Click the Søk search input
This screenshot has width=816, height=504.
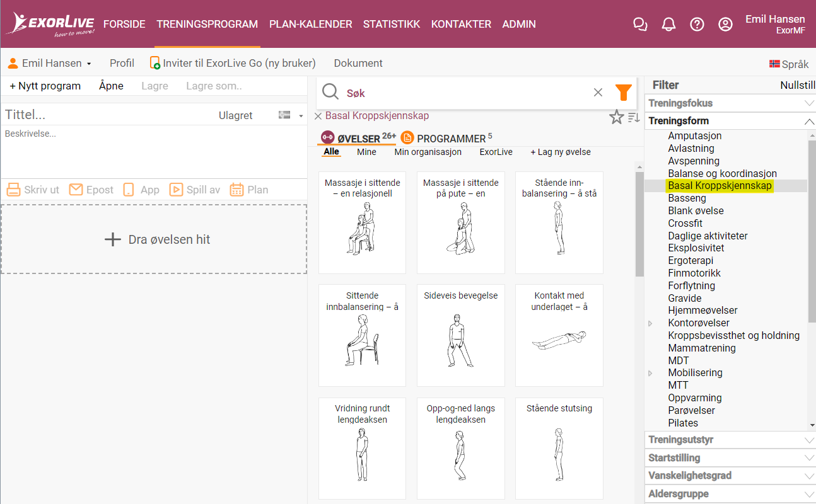467,93
